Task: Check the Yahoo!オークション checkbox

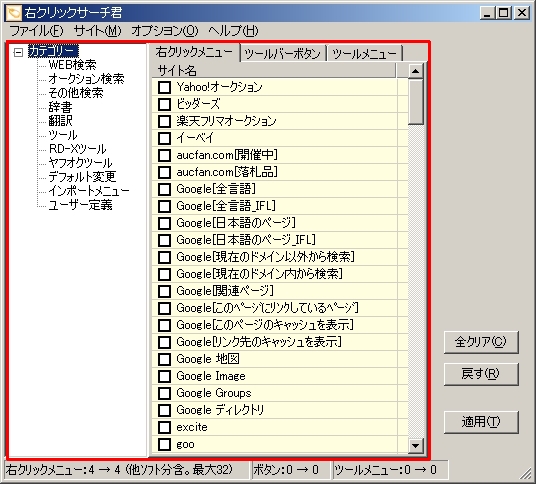Action: [164, 87]
